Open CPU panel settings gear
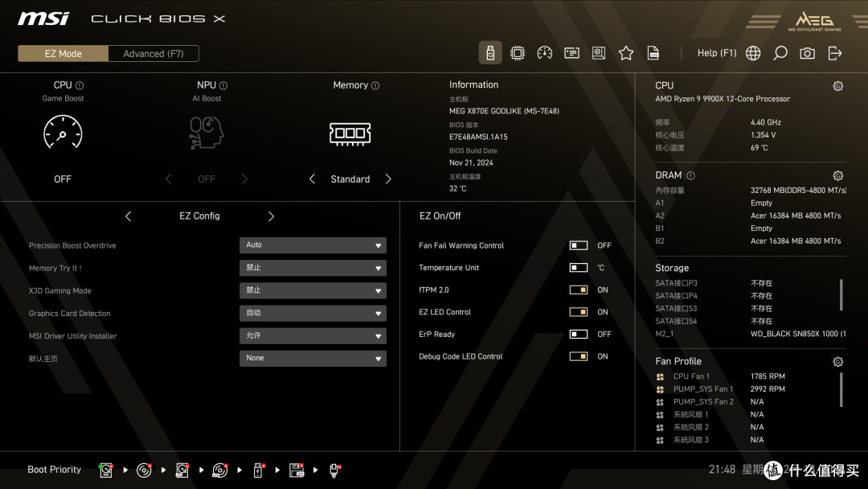 [838, 86]
